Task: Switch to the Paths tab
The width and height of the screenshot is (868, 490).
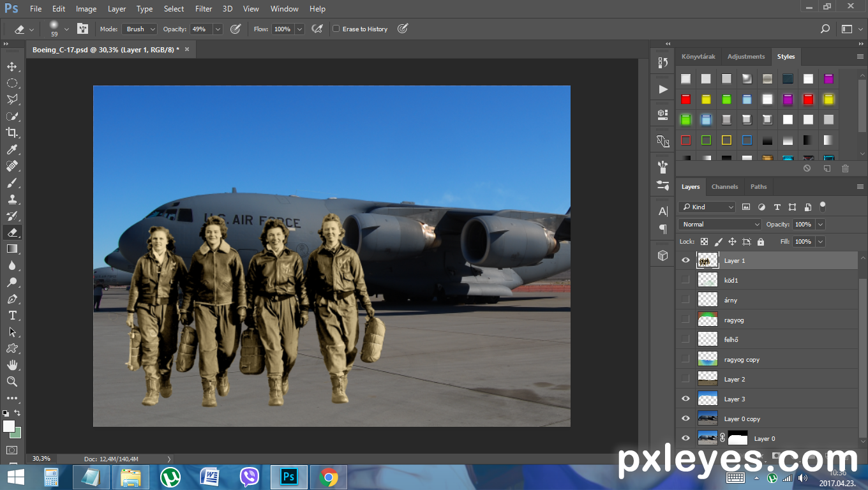Action: 758,187
